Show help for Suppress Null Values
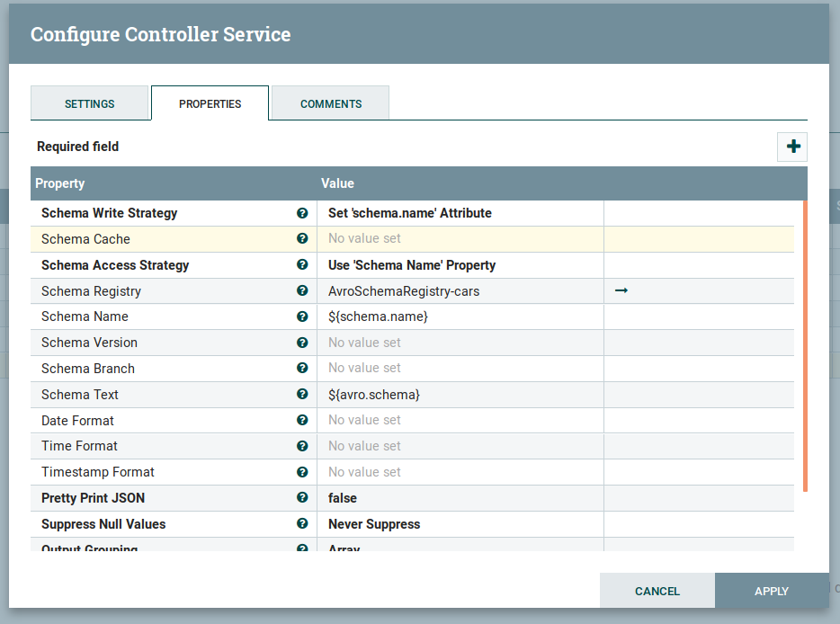 click(x=302, y=524)
